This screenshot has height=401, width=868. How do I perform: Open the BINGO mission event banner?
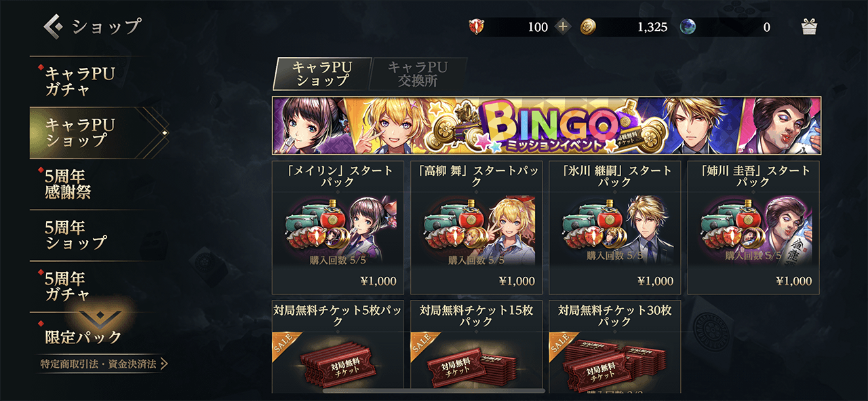point(547,126)
